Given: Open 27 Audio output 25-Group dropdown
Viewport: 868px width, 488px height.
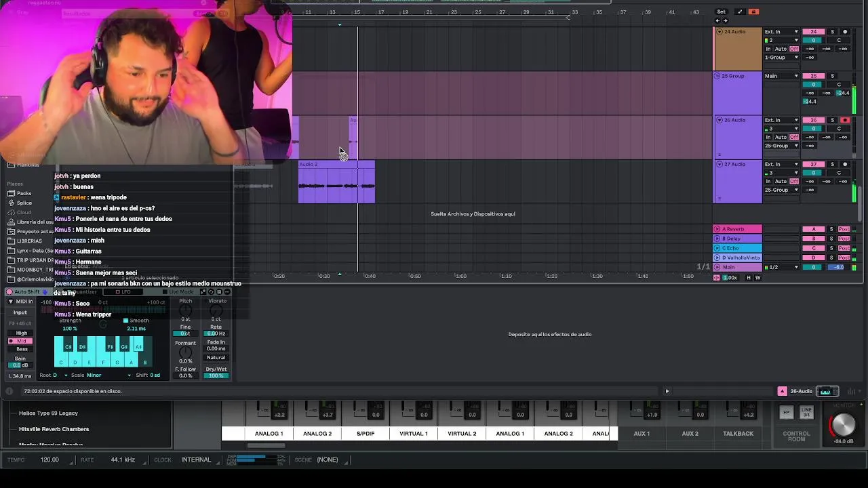Looking at the screenshot, I should [781, 190].
